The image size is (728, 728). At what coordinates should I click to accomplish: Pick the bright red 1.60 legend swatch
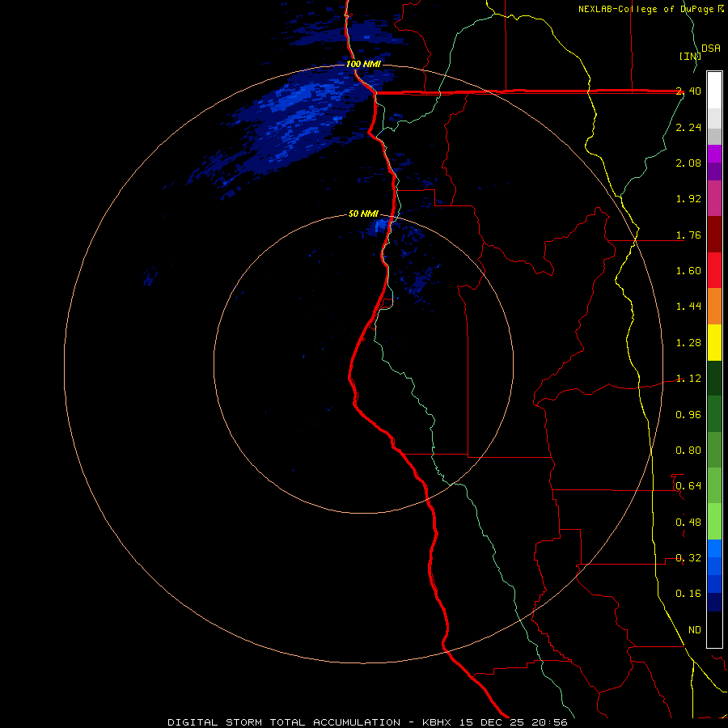pos(714,270)
